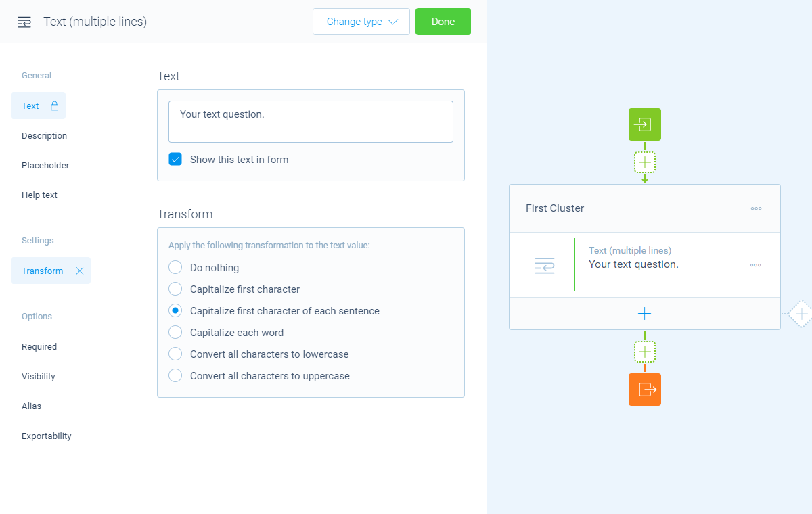Add branch with the diamond plus icon

802,314
